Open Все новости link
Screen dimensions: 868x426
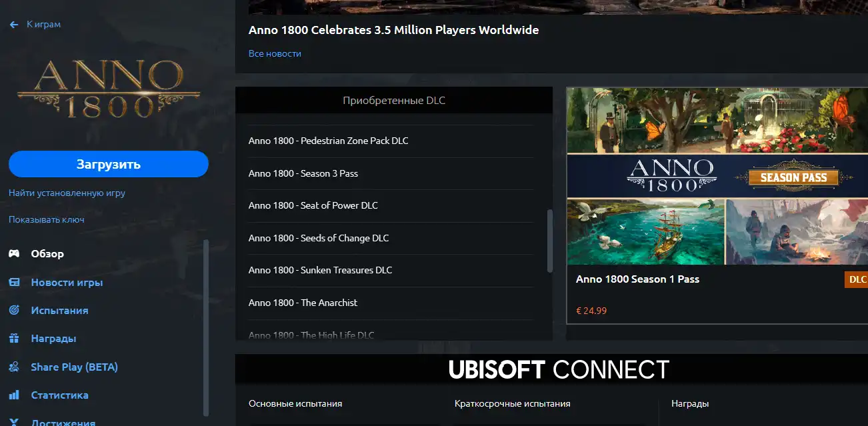pyautogui.click(x=275, y=54)
